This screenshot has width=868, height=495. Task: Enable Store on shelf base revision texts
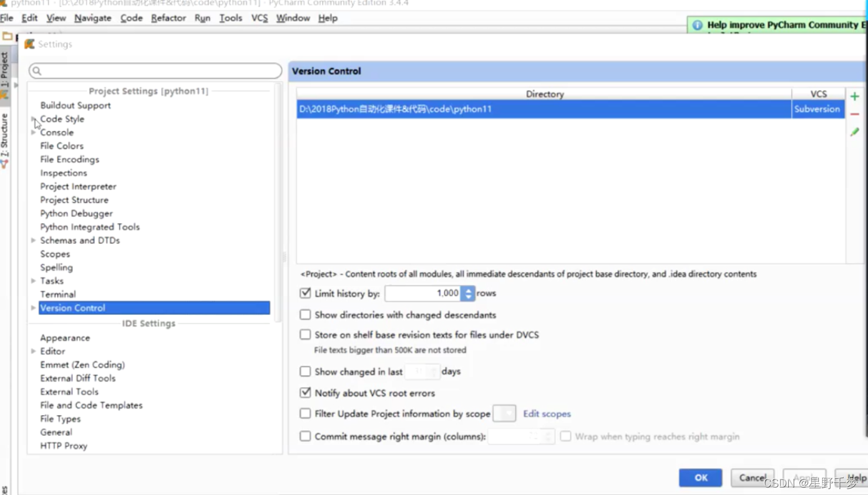(305, 335)
